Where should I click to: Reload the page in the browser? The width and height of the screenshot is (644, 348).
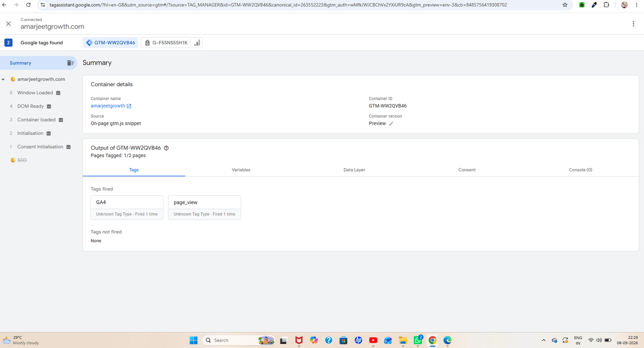28,5
